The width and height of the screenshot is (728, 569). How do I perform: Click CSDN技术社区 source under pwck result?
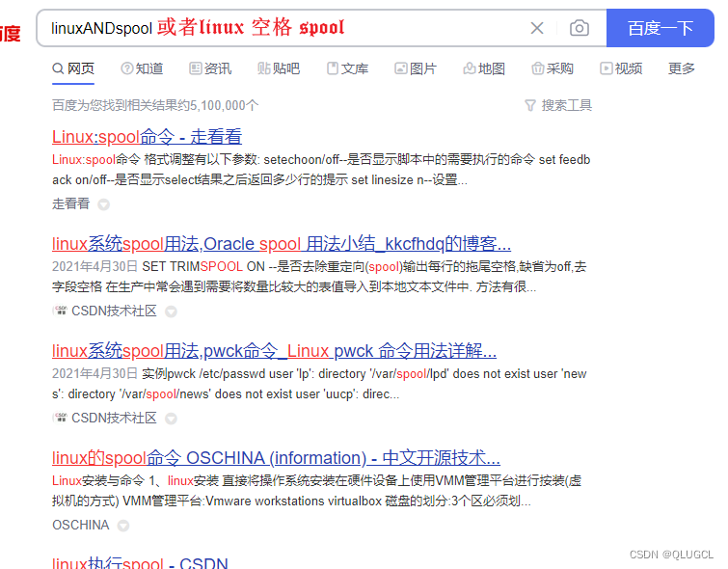pyautogui.click(x=114, y=418)
